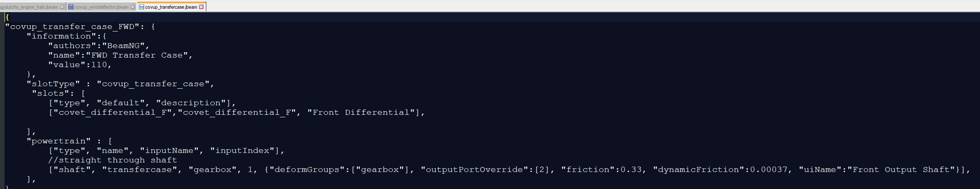Switch to the covup_winddeflector.jbeam tab
980x189 pixels.
pos(101,7)
